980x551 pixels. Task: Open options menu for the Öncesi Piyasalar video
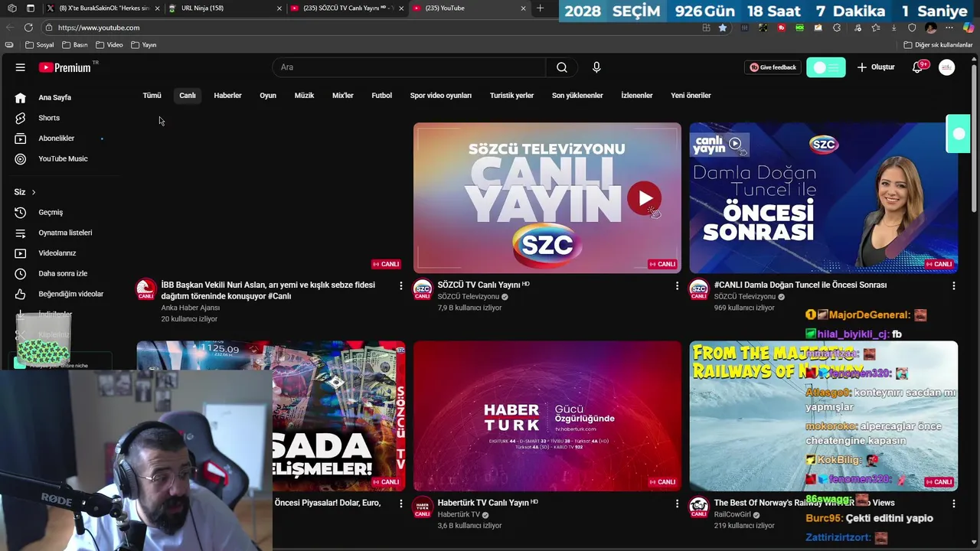[400, 504]
